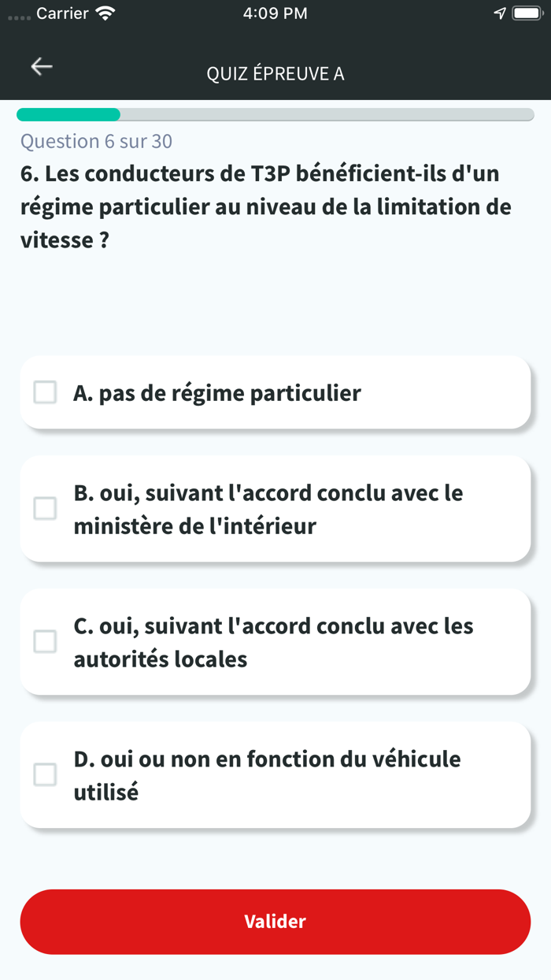The width and height of the screenshot is (551, 980).
Task: Click the location arrow in status bar
Action: point(499,12)
